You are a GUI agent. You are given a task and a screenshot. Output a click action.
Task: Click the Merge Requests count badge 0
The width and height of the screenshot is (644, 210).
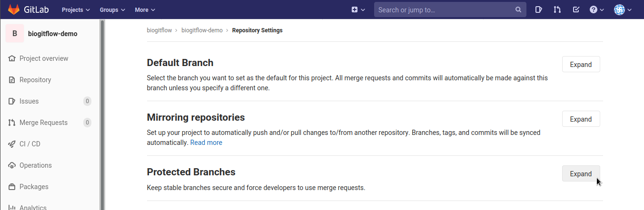[x=87, y=123]
